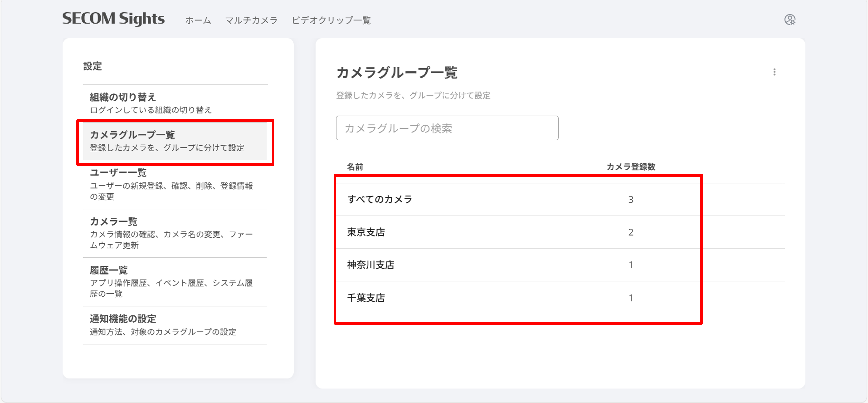Viewport: 868px width, 403px height.
Task: Open the ビデオクリップ一覧 navigation item
Action: 331,20
